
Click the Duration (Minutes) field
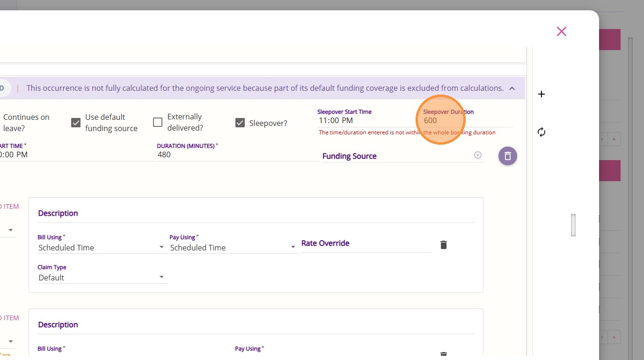tap(238, 154)
